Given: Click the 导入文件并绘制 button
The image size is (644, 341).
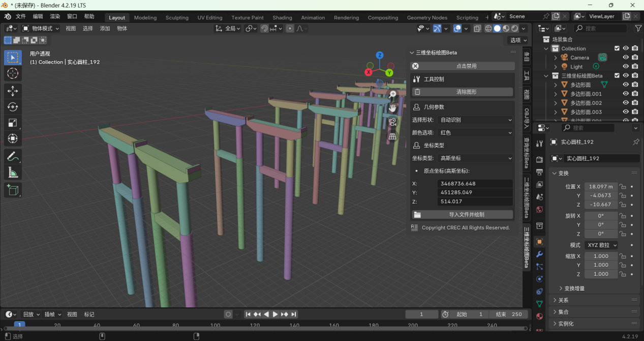Looking at the screenshot, I should coord(462,215).
